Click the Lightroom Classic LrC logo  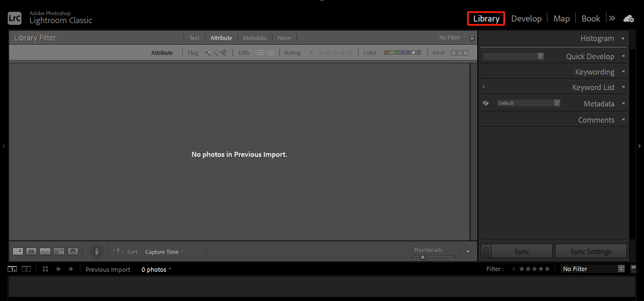14,18
